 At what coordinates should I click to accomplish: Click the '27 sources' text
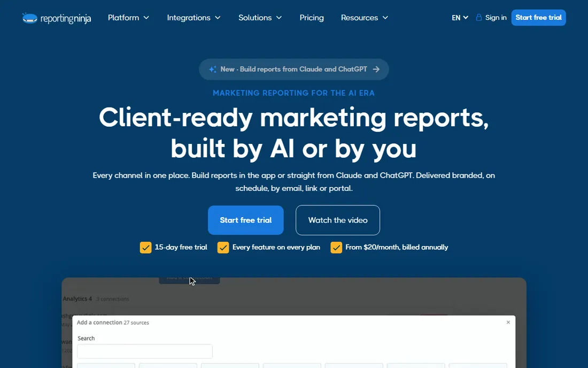[136, 323]
